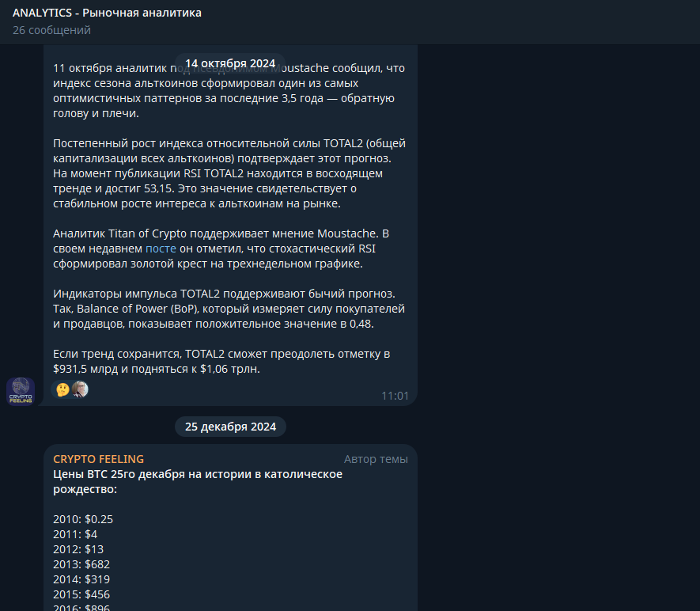Viewport: 700px width, 611px height.
Task: Click the bold BTC Christmas prices heading
Action: coord(197,481)
